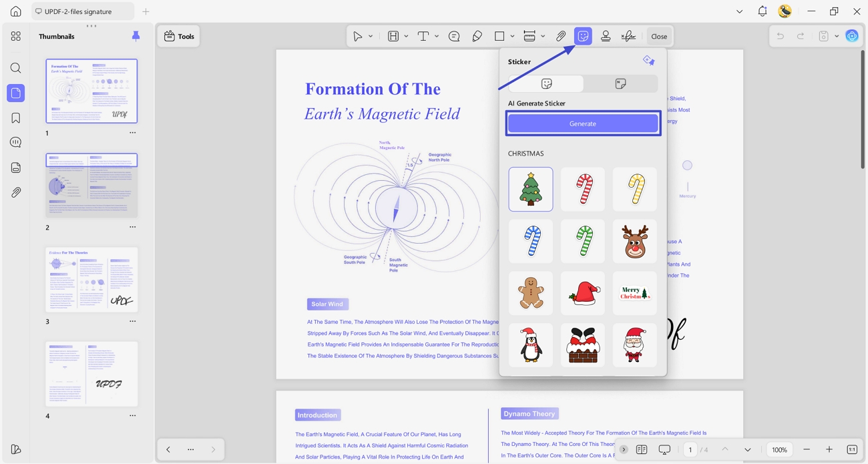The image size is (868, 464).
Task: Click the home icon
Action: 16,11
